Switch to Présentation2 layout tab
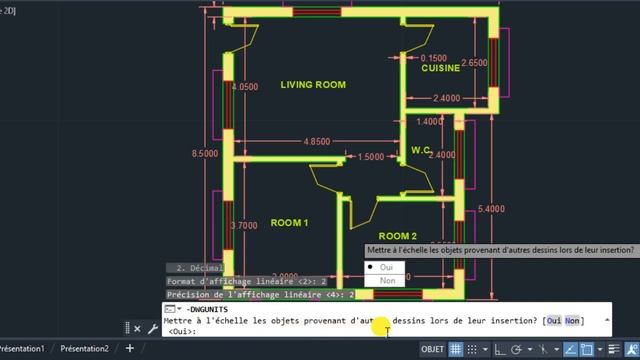The image size is (640, 360). pyautogui.click(x=84, y=349)
